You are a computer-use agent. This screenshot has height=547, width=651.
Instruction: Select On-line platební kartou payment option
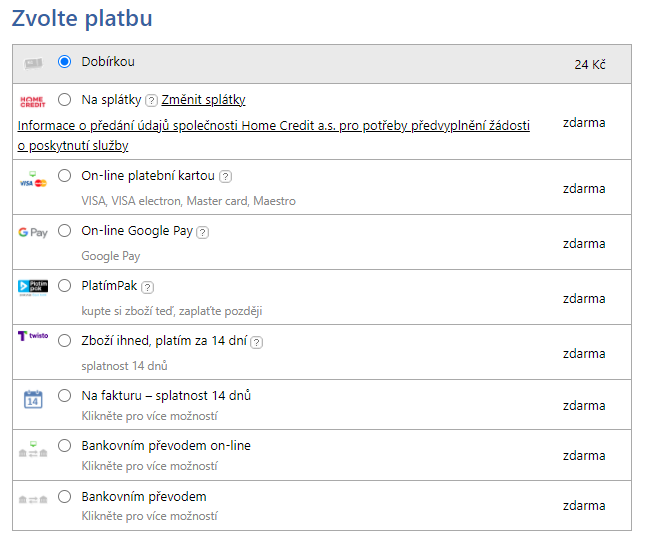65,175
